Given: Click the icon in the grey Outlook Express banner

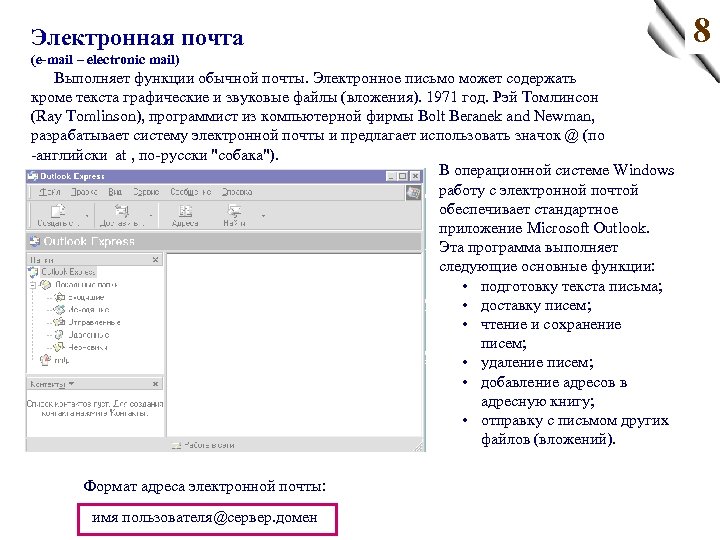Looking at the screenshot, I should point(34,241).
